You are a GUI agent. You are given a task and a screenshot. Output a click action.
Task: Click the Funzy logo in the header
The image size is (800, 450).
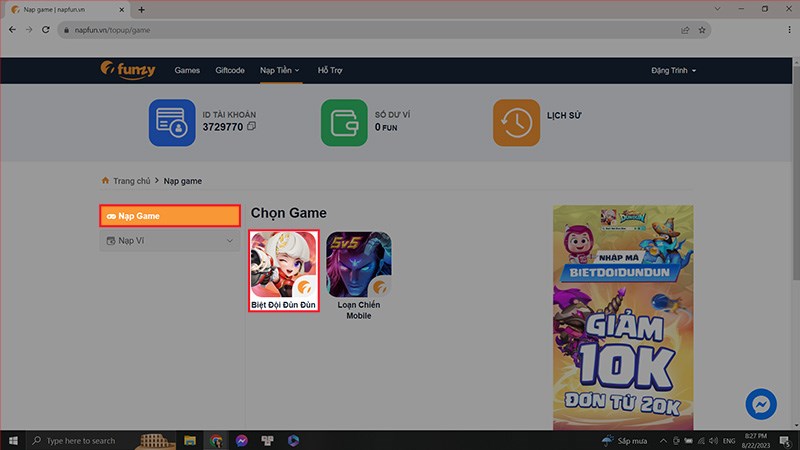(x=128, y=70)
